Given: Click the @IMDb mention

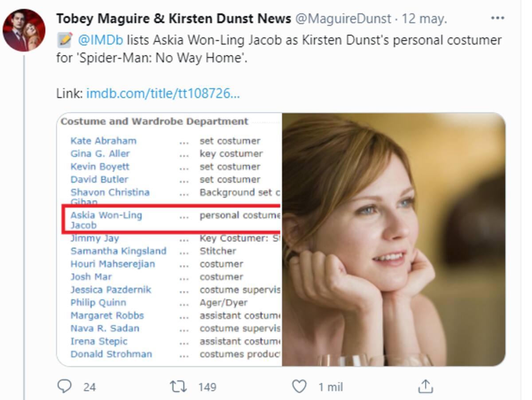Looking at the screenshot, I should (100, 40).
